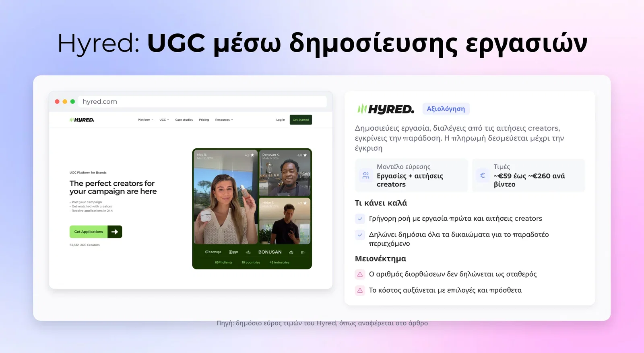Open Mirko T. creator thumbnail
Screen dimensions: 644x353
[285, 221]
